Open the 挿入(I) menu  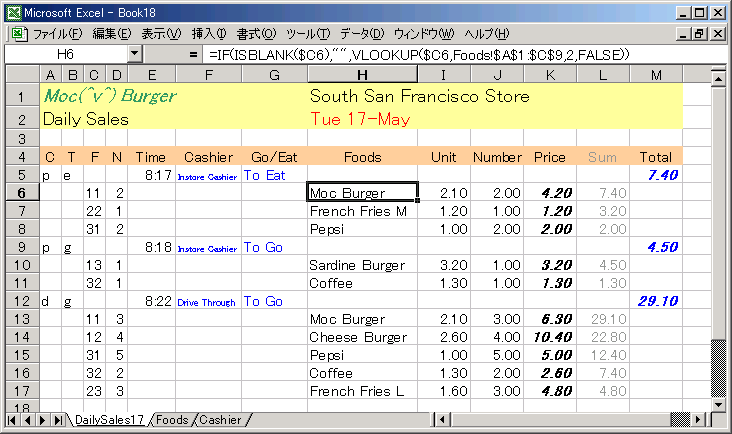point(209,34)
